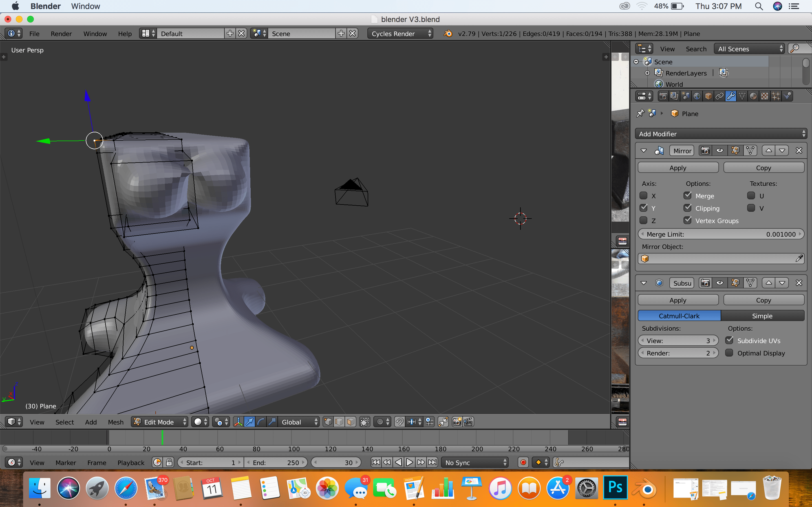Apply the Subsurf modifier
This screenshot has width=812, height=507.
678,300
